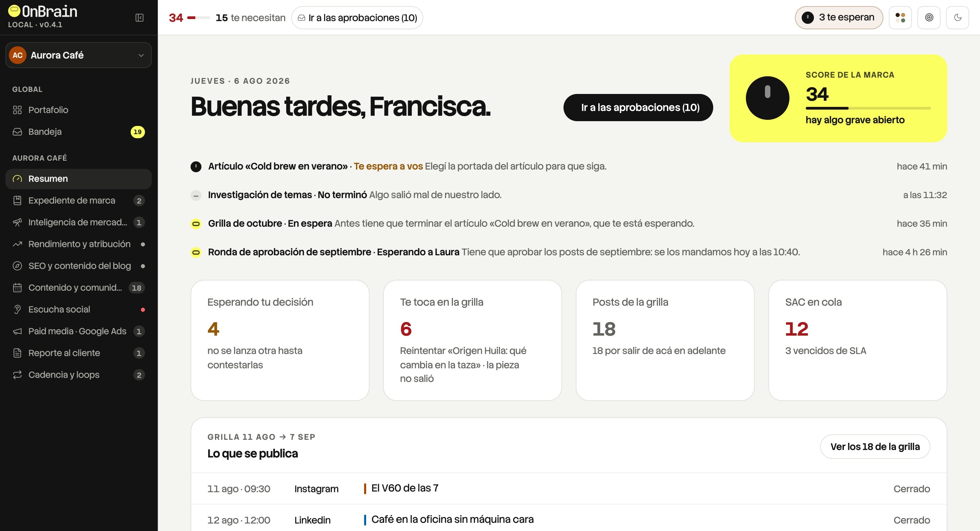Open the 'SAC en cola' card
Screen dimensions: 980x531
coord(857,341)
